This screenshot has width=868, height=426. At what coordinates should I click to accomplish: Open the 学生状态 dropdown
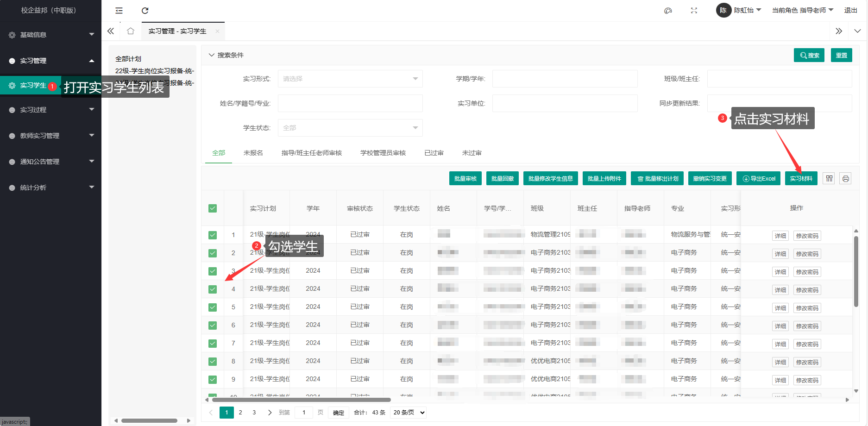(x=350, y=128)
